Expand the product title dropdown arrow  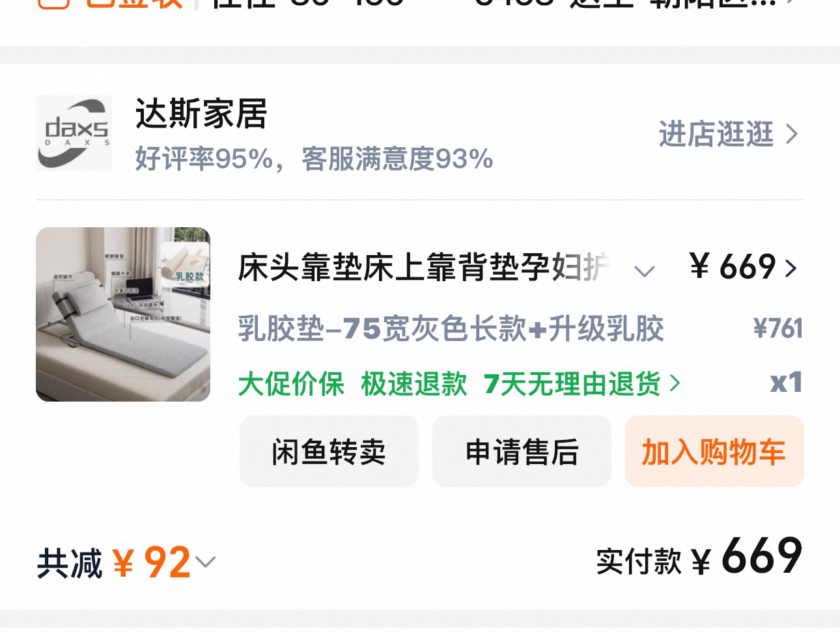644,271
